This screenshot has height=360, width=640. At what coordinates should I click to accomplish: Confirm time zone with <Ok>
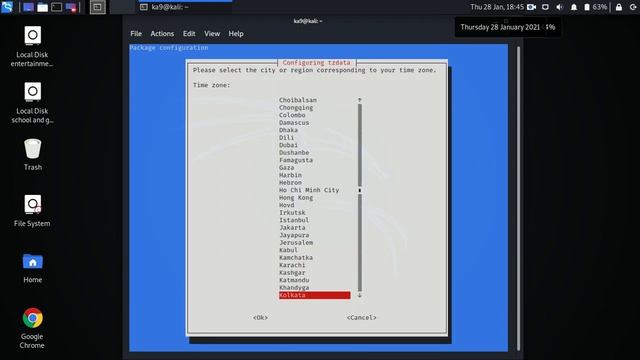pyautogui.click(x=260, y=317)
